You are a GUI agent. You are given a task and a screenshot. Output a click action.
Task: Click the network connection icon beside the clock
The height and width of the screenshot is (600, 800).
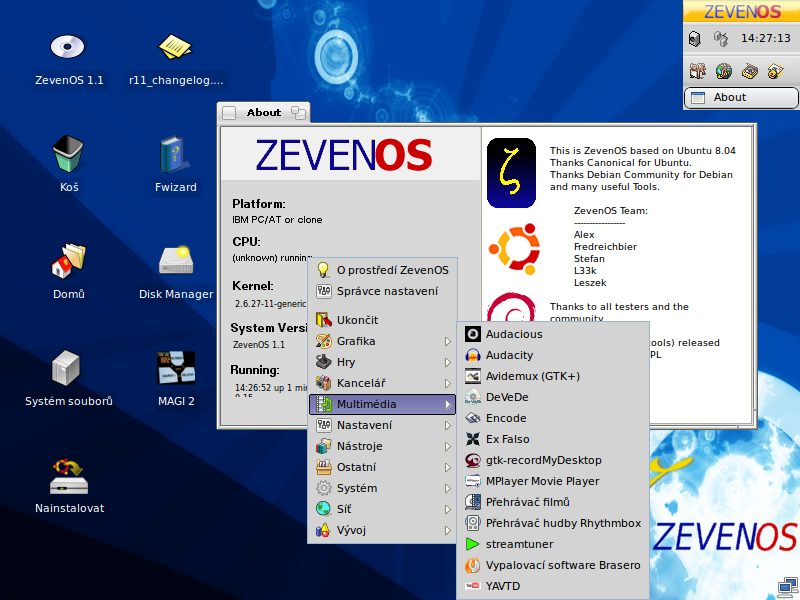[x=720, y=39]
